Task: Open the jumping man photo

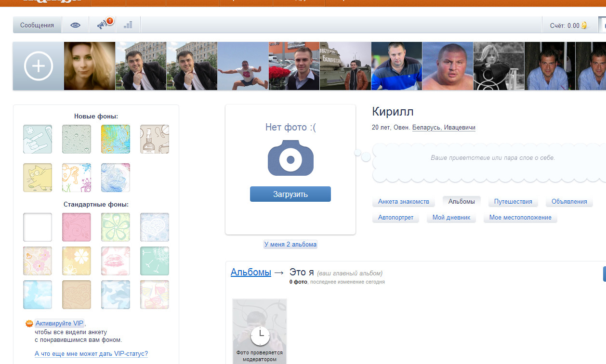Action: (x=243, y=66)
